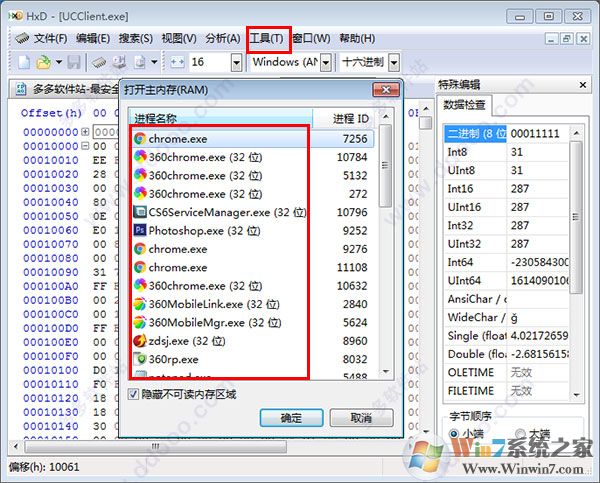Open Windows (ANSI) charset dropdown
This screenshot has height=483, width=600.
(326, 62)
